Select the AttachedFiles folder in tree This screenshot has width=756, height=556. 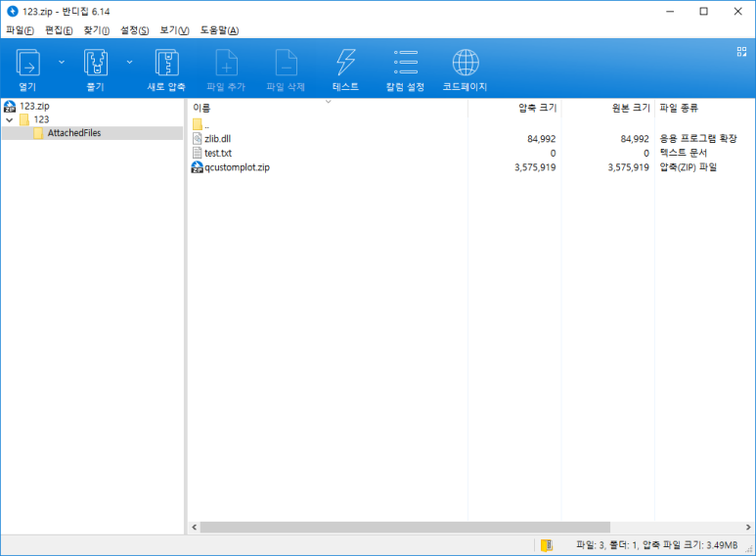point(73,133)
